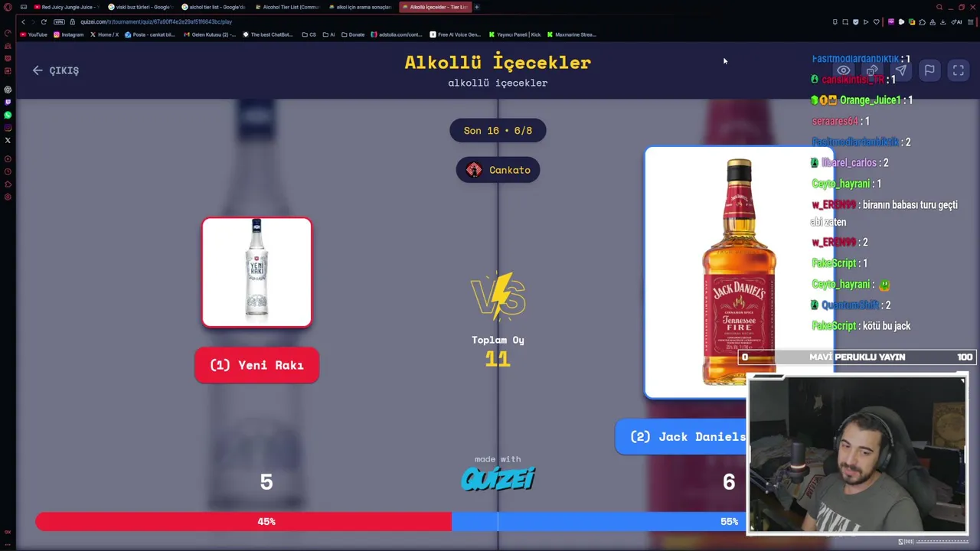Click Orange_Juice1 username in chat
This screenshot has height=551, width=980.
(x=870, y=100)
